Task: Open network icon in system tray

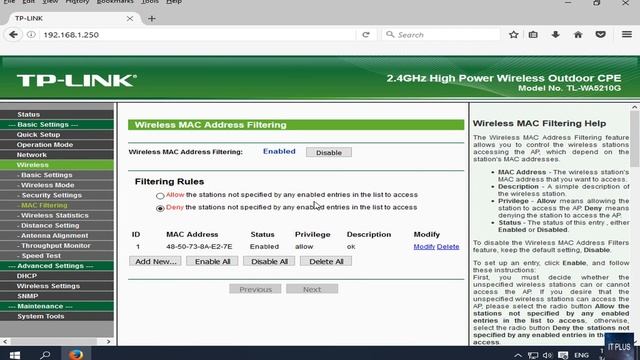Action: (533, 356)
